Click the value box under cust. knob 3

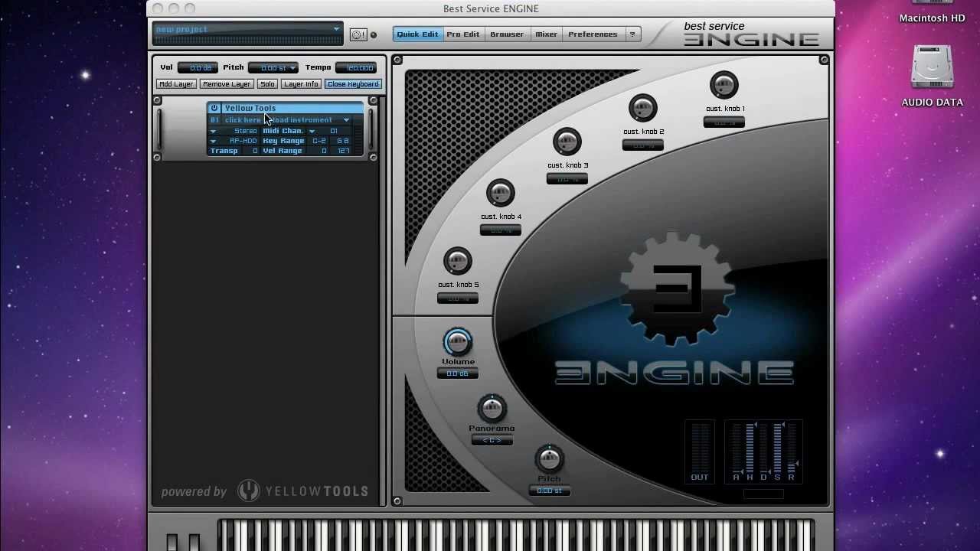pos(567,179)
